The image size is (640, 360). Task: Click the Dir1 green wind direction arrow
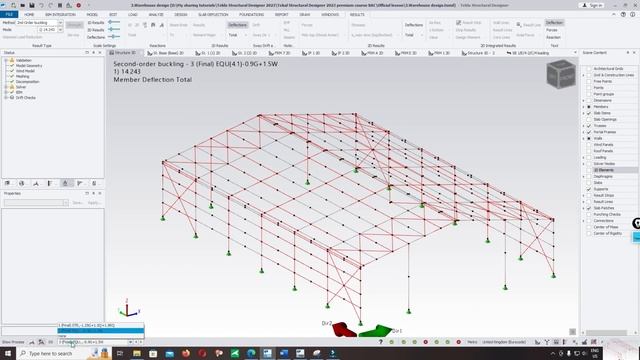pyautogui.click(x=376, y=330)
